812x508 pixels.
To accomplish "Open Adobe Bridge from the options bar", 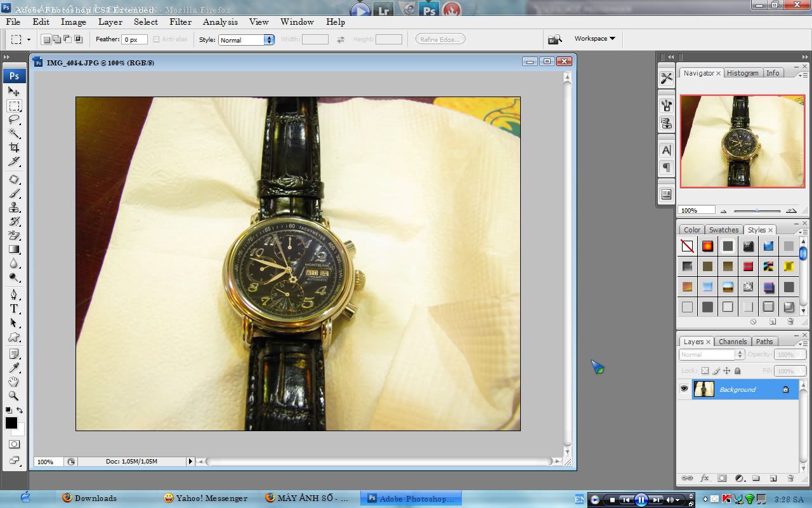I will point(555,39).
